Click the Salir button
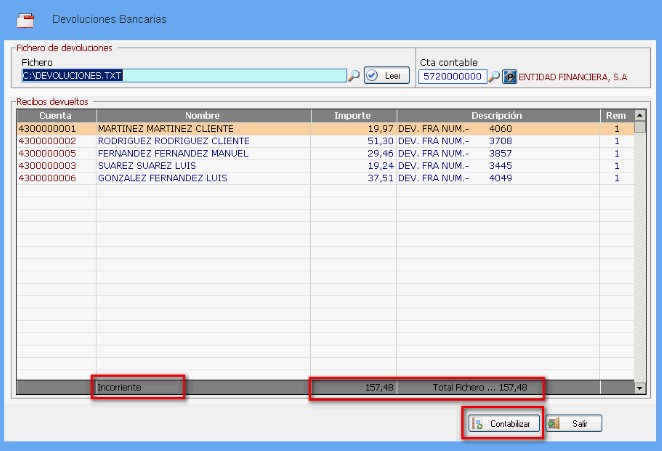The height and width of the screenshot is (451, 662). click(574, 423)
